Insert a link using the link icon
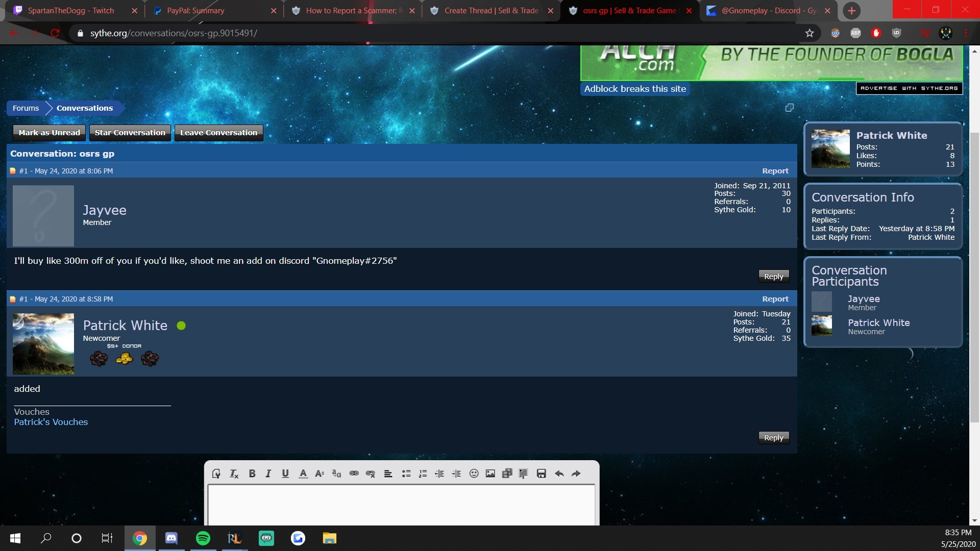Screen dimensions: 980x551 click(x=354, y=473)
